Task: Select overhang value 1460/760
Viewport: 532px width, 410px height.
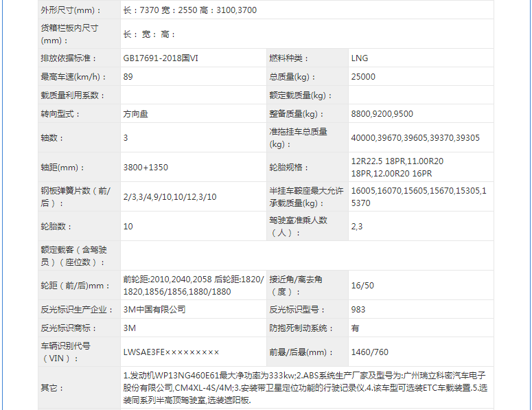Action: pyautogui.click(x=369, y=352)
